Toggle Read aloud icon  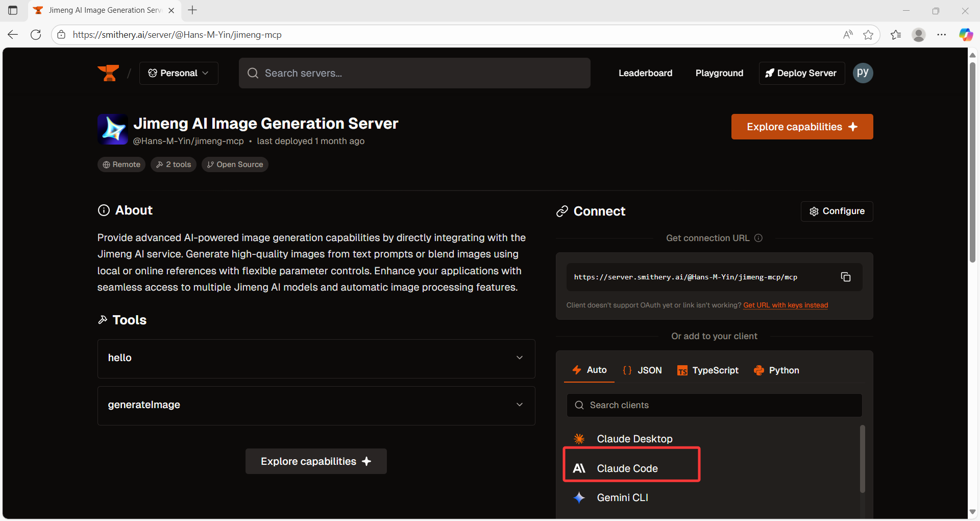[848, 35]
